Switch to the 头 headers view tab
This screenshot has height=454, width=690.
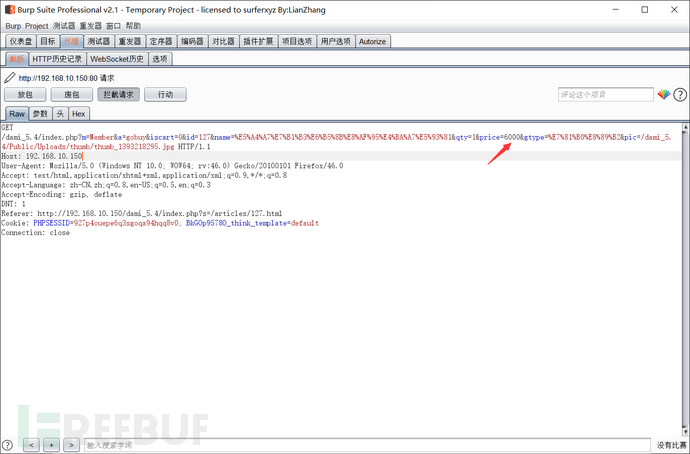60,114
